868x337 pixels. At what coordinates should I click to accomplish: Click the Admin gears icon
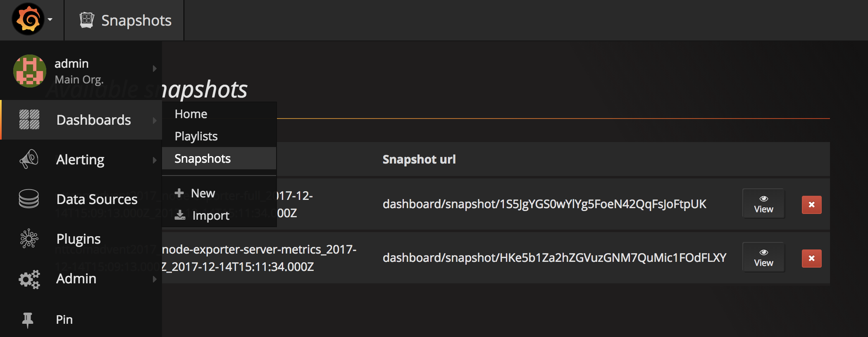(x=29, y=279)
